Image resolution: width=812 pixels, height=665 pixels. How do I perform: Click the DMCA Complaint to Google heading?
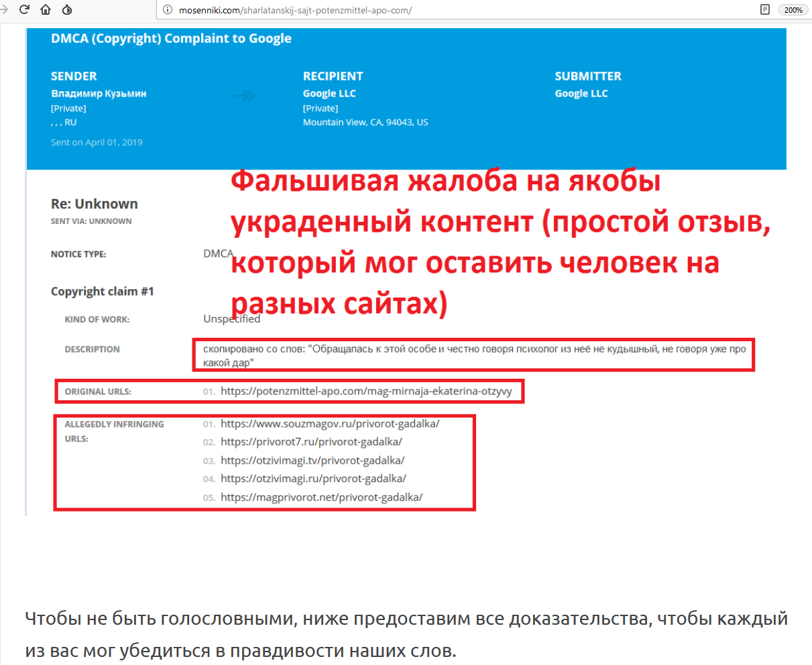tap(171, 39)
